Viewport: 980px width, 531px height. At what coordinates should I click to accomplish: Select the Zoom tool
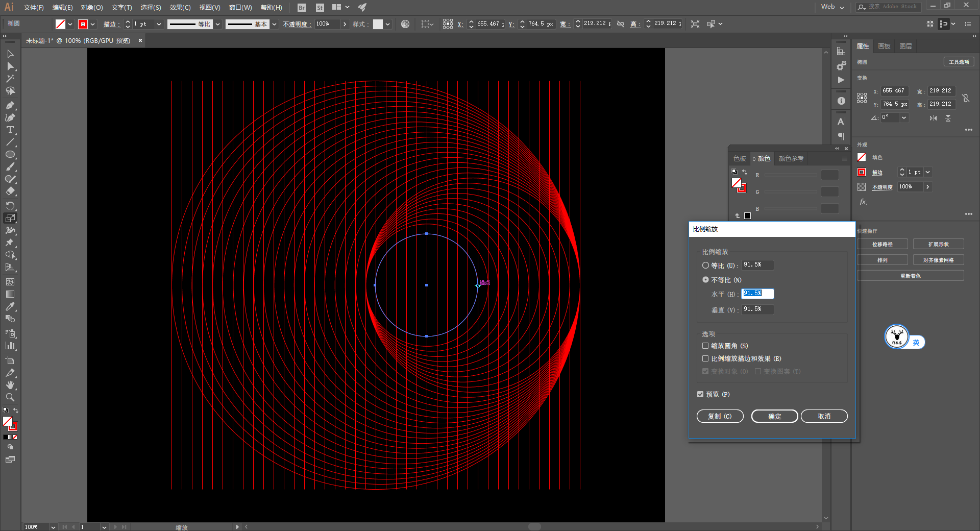tap(10, 397)
